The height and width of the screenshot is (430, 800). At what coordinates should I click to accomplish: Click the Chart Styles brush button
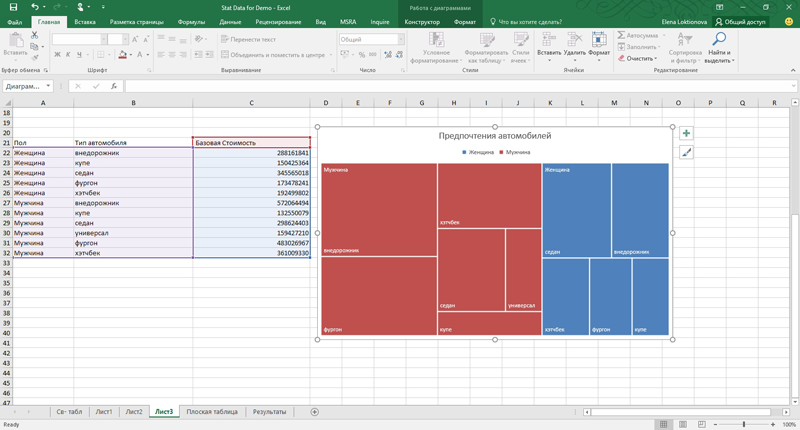[x=686, y=152]
